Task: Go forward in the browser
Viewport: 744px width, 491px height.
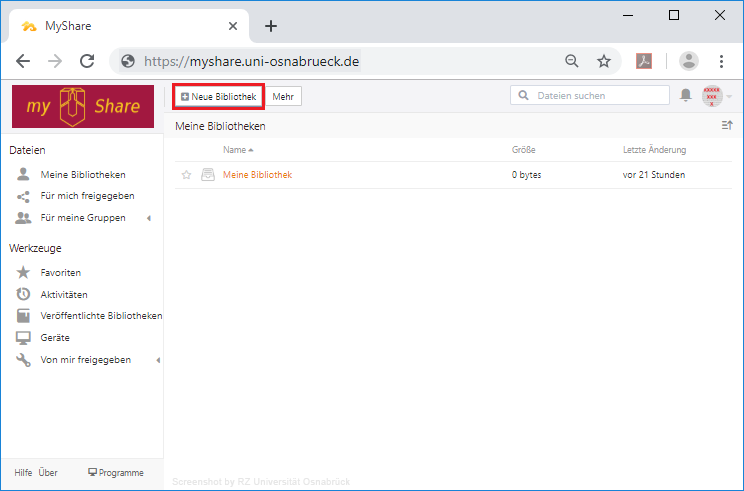Action: pyautogui.click(x=55, y=61)
